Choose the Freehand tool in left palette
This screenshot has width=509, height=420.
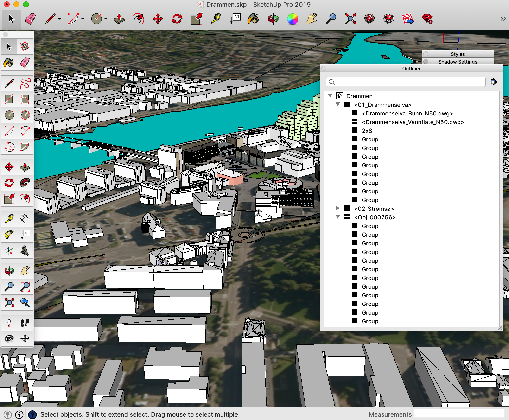tap(25, 83)
